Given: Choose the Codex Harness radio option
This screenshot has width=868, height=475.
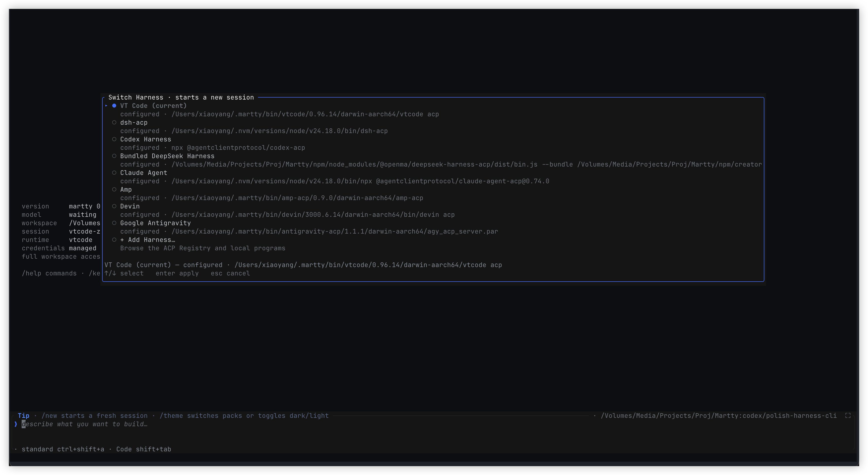Looking at the screenshot, I should pos(114,139).
